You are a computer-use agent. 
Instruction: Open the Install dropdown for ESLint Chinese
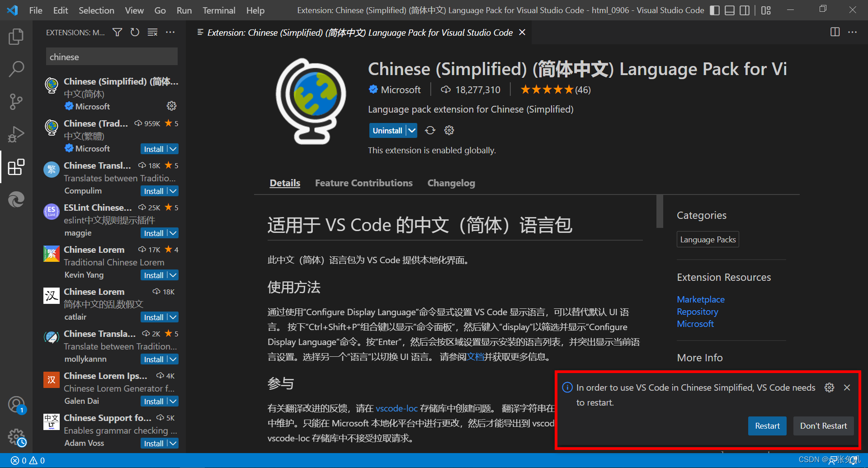172,233
